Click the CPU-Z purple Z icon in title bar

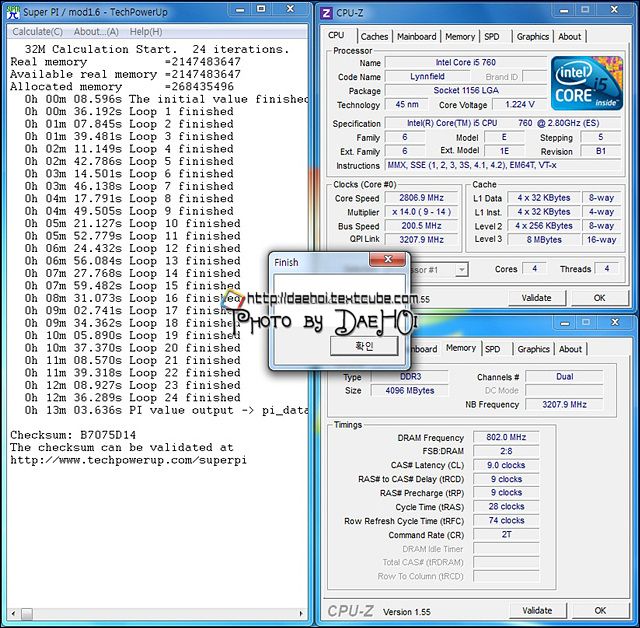327,13
